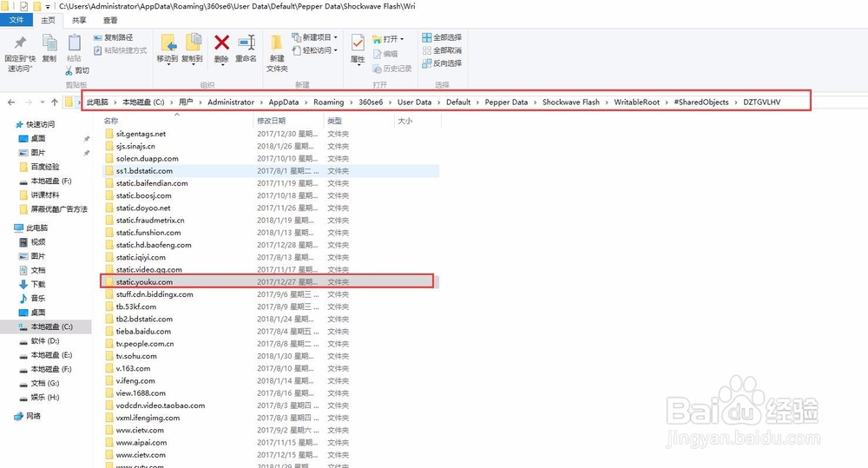The image size is (868, 468).
Task: Open the recent locations dropdown arrow
Action: point(41,102)
